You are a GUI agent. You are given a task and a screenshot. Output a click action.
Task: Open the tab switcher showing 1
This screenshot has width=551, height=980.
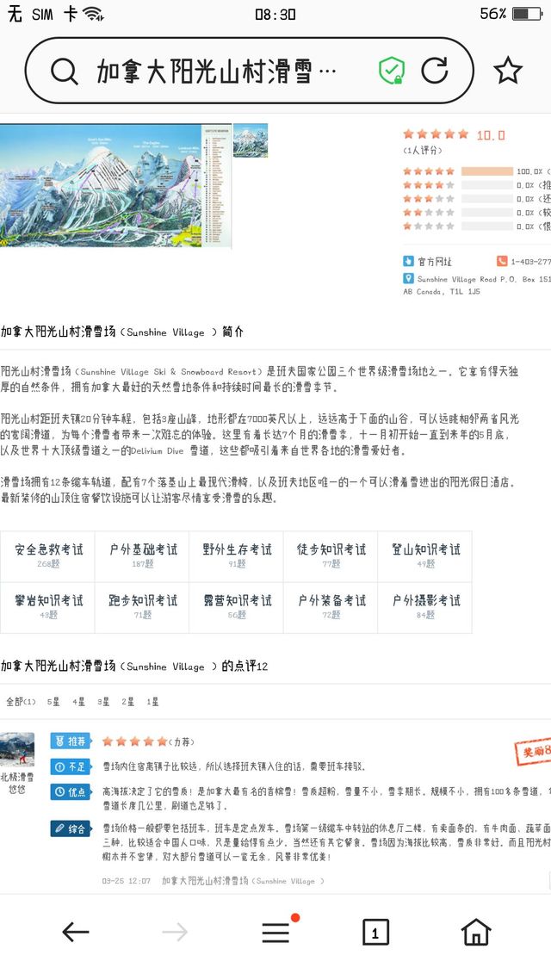point(375,933)
